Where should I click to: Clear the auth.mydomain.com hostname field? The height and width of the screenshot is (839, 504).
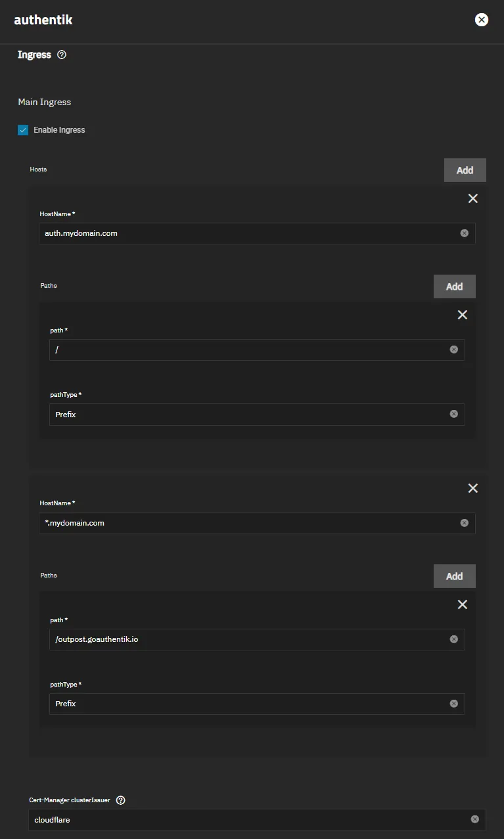(465, 233)
